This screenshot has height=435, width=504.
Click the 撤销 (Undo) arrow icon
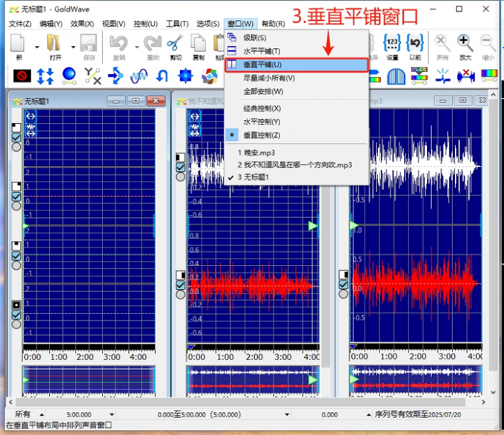click(119, 44)
